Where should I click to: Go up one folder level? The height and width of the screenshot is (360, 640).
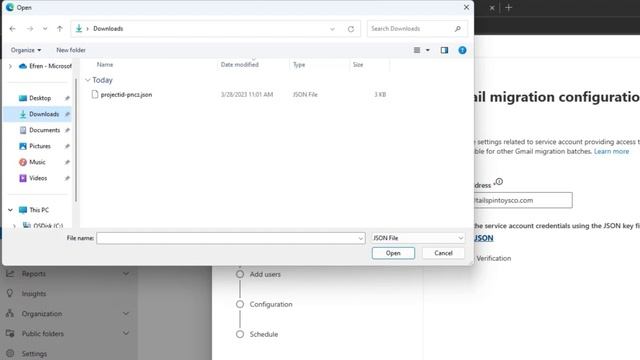[x=60, y=29]
